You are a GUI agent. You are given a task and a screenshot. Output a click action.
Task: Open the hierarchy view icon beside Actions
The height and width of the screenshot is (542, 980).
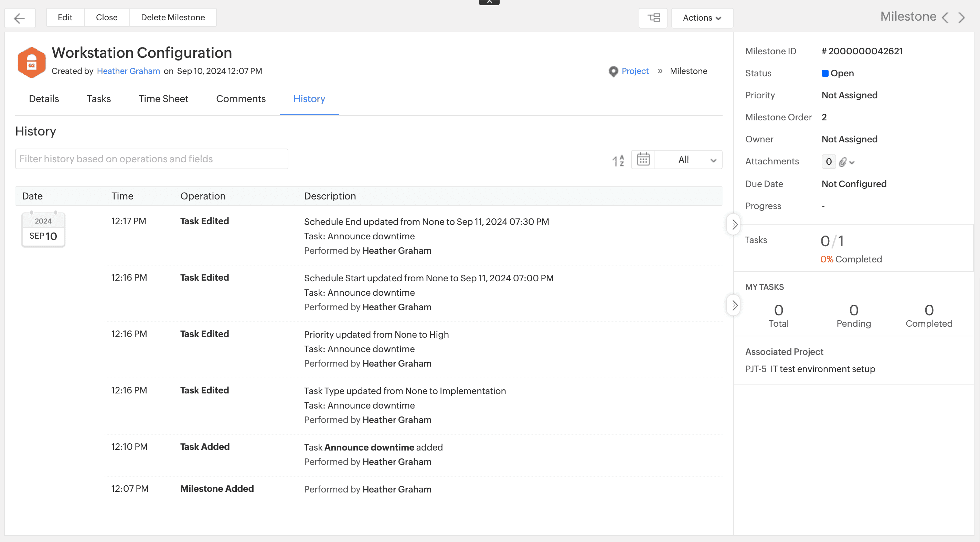tap(653, 18)
